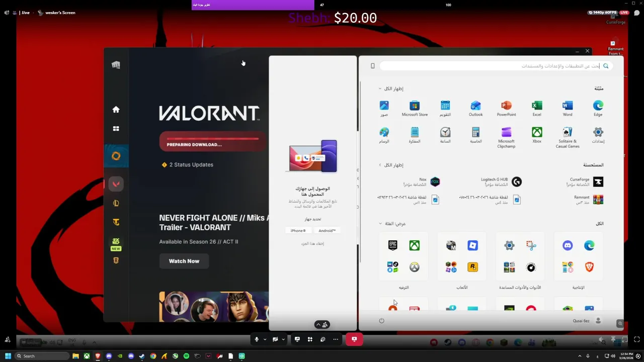Expand show-all for recommended items

tap(391, 165)
